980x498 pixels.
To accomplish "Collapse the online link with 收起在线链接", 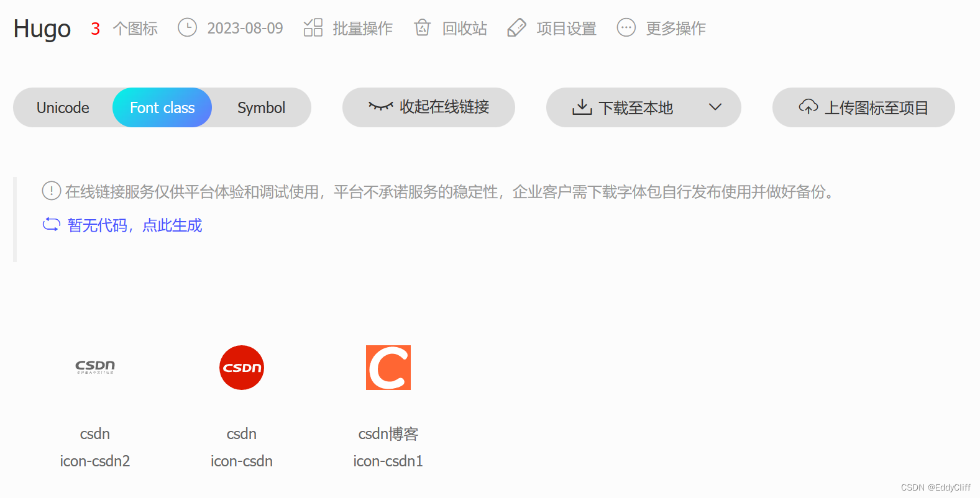I will click(x=429, y=107).
